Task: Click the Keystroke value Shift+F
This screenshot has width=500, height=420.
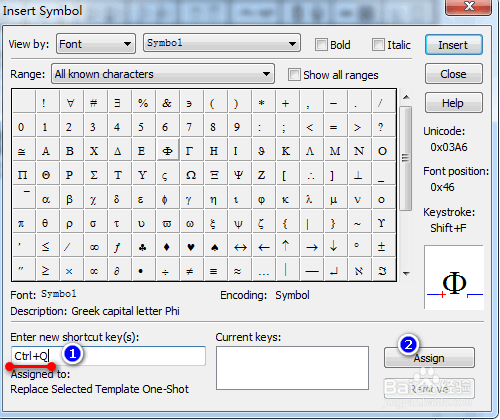Action: (x=448, y=228)
